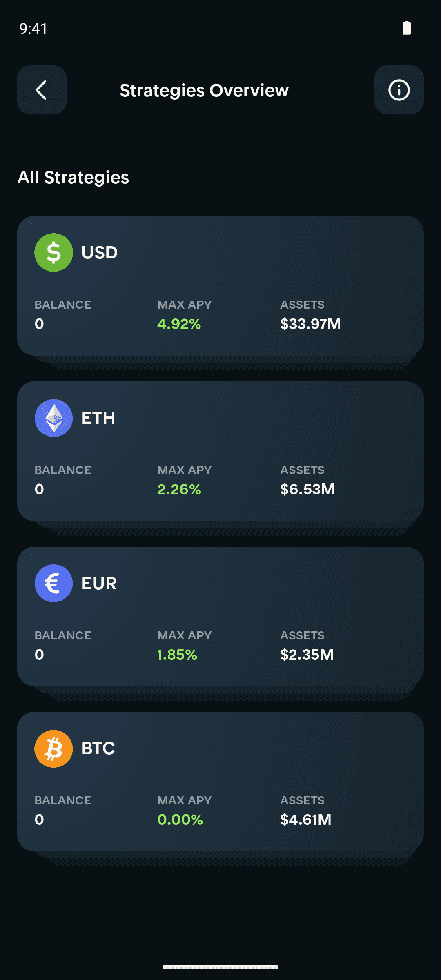The width and height of the screenshot is (441, 980).
Task: Tap the 0.00% max APY value
Action: point(180,820)
